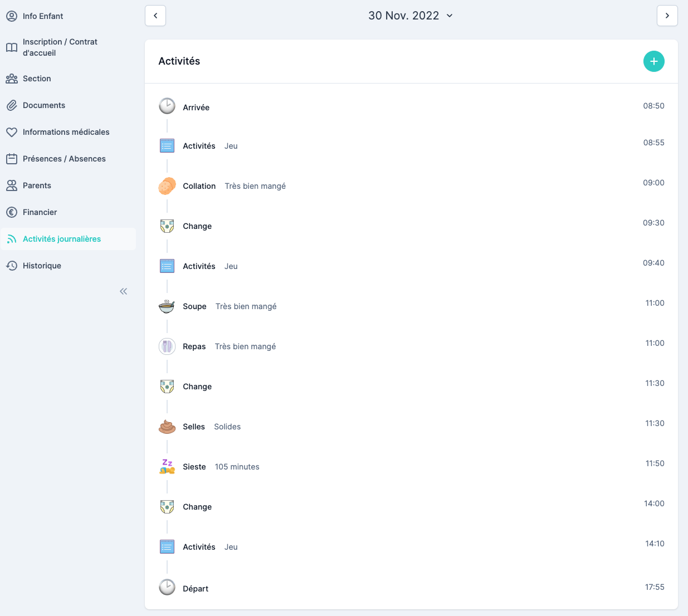This screenshot has height=616, width=688.
Task: Go to the previous day
Action: (x=155, y=16)
